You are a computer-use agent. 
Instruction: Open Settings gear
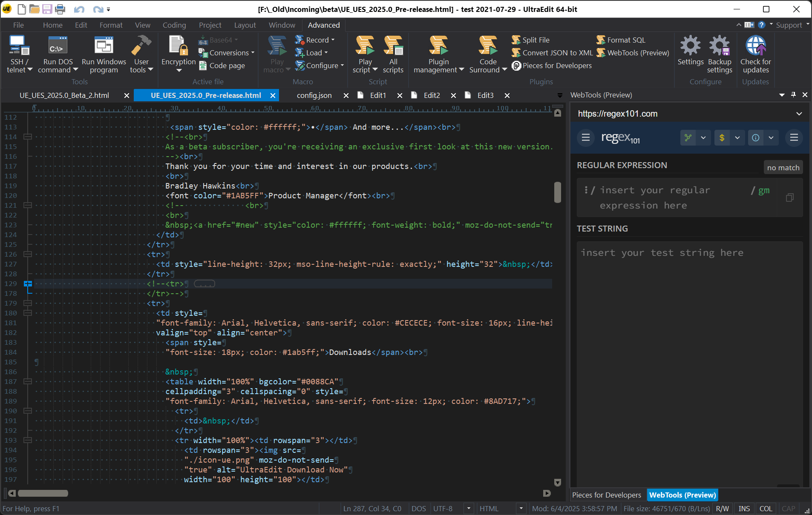point(690,51)
